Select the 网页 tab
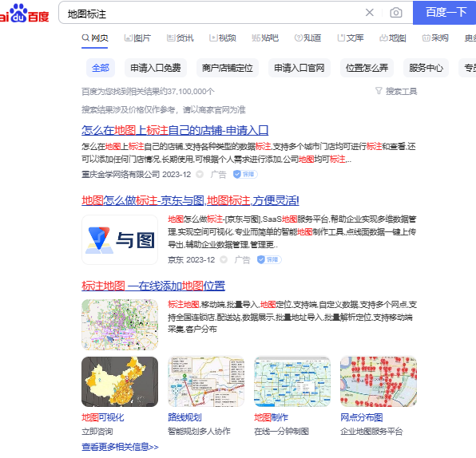Screen dimensions: 476x458 [x=95, y=38]
